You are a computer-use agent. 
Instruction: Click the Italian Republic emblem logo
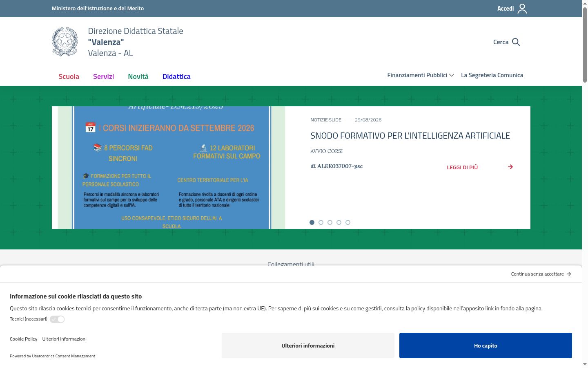65,42
